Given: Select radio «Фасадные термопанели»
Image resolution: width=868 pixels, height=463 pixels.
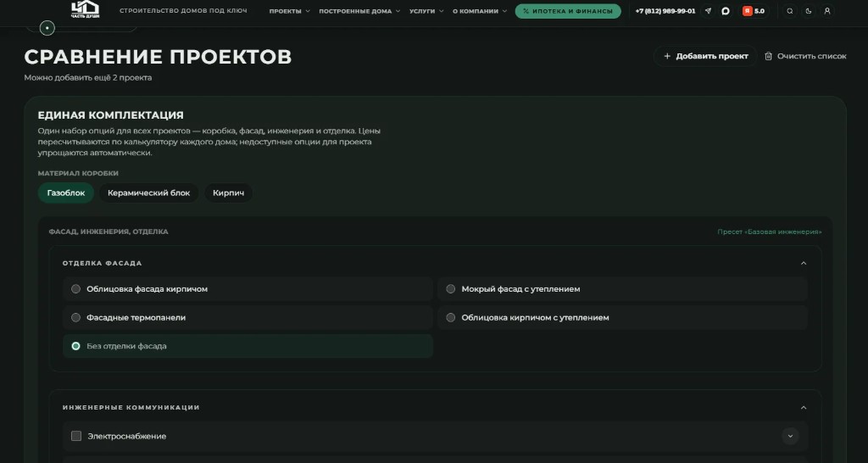Looking at the screenshot, I should [x=75, y=318].
